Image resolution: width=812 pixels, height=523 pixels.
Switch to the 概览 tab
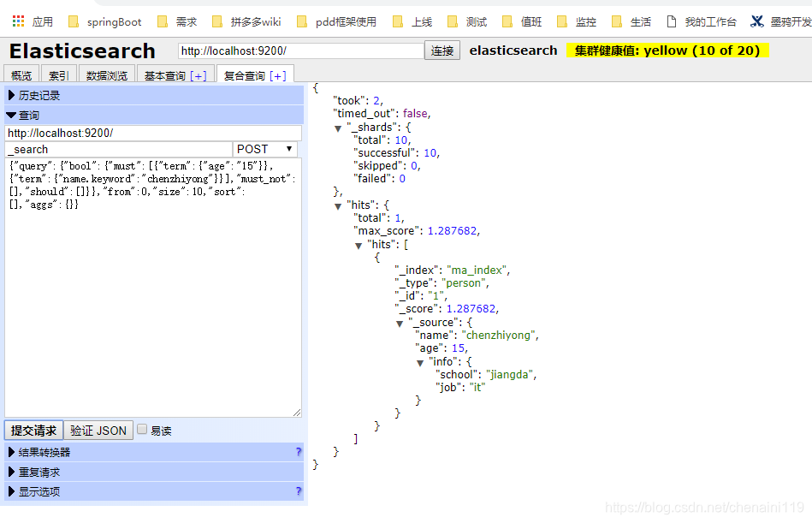tap(21, 75)
